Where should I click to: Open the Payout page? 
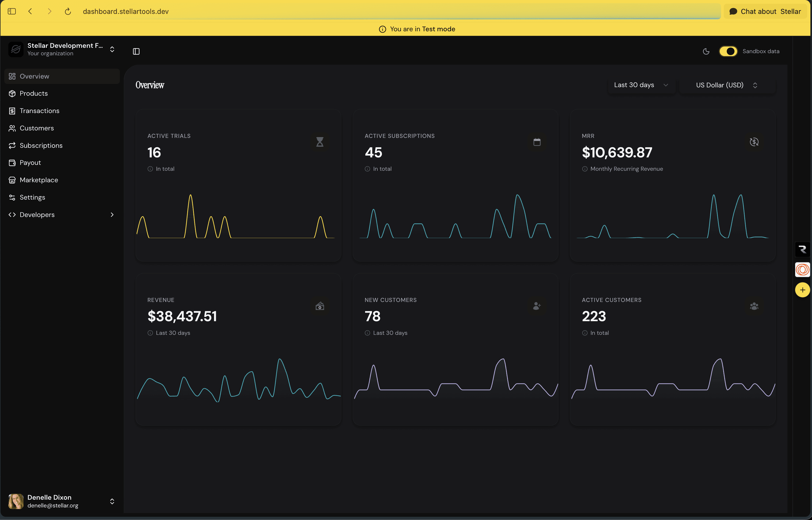tap(62, 163)
